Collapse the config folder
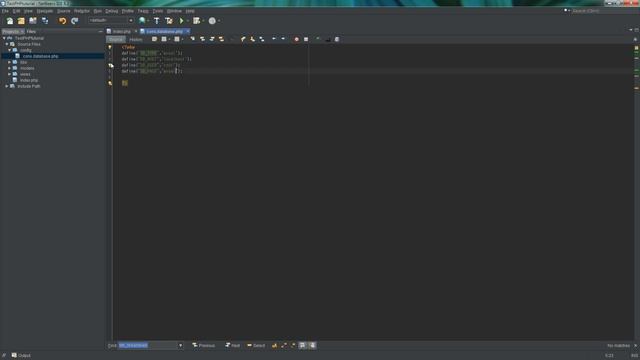This screenshot has width=640, height=360. click(x=9, y=50)
